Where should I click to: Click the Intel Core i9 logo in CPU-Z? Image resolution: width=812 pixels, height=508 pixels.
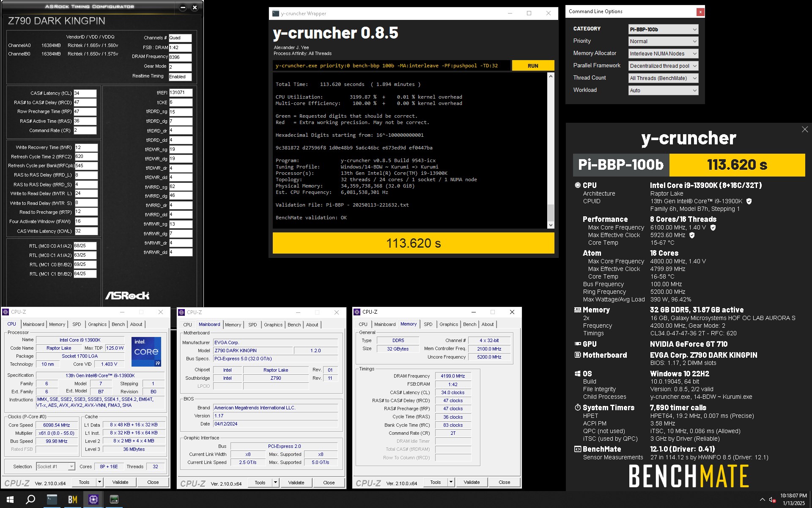click(x=146, y=351)
